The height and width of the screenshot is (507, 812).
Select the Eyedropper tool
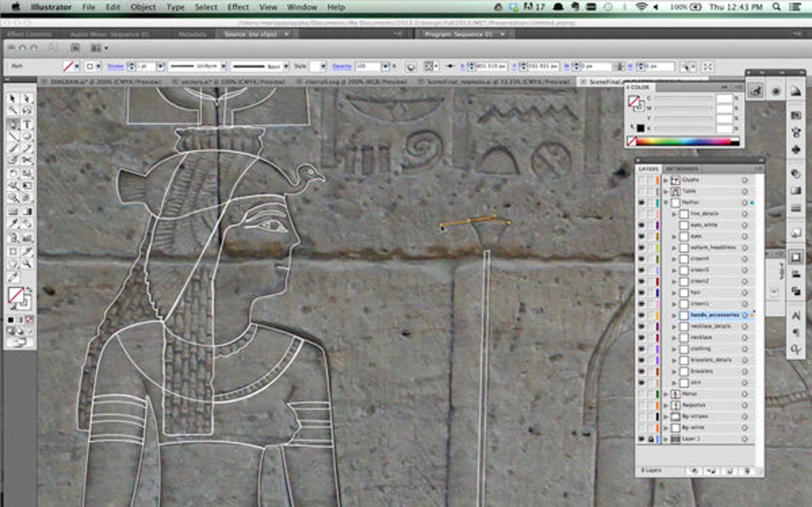coord(13,224)
